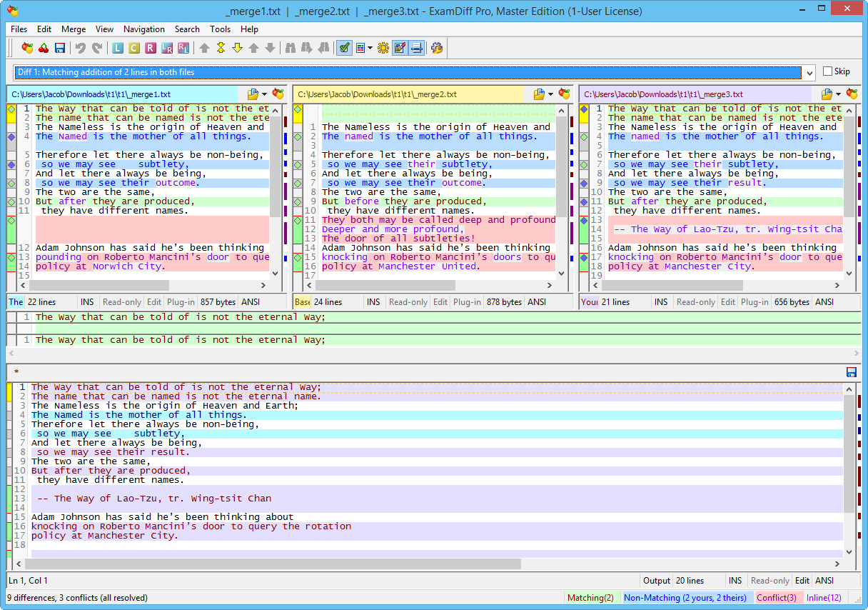Screen dimensions: 868x610
Task: Open the Merge menu
Action: (74, 29)
